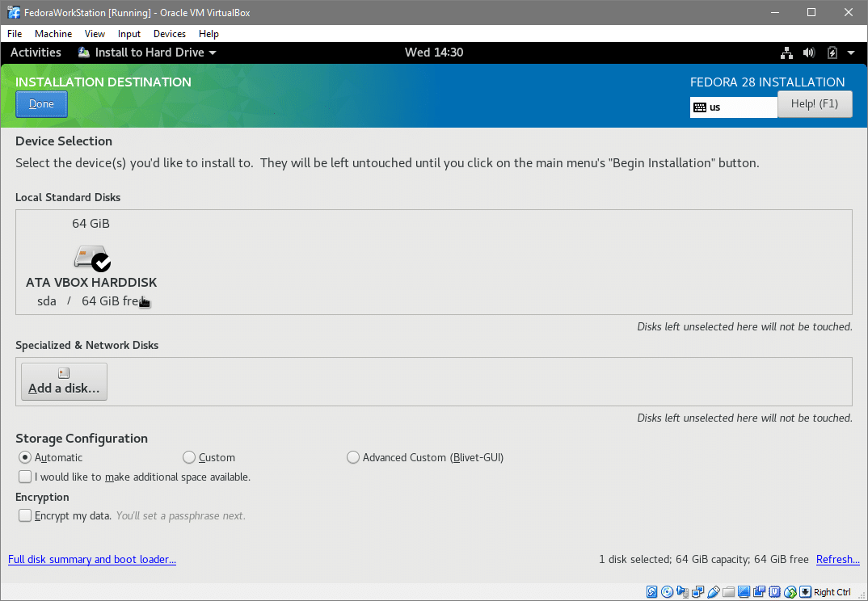
Task: Click the Refresh... link
Action: point(837,560)
